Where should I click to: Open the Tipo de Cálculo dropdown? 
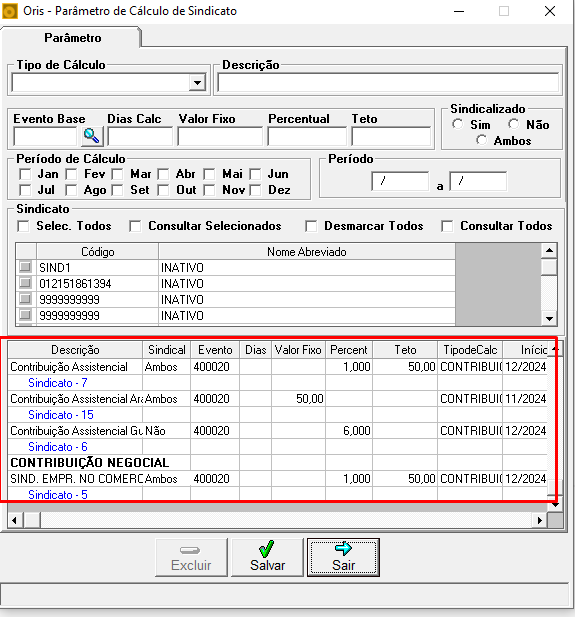coord(197,83)
